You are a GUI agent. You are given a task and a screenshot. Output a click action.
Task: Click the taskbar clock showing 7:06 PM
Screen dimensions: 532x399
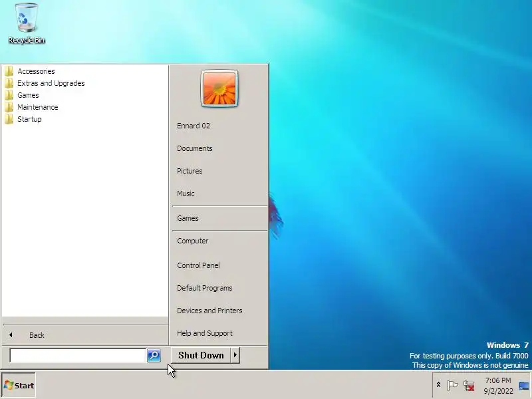[498, 380]
